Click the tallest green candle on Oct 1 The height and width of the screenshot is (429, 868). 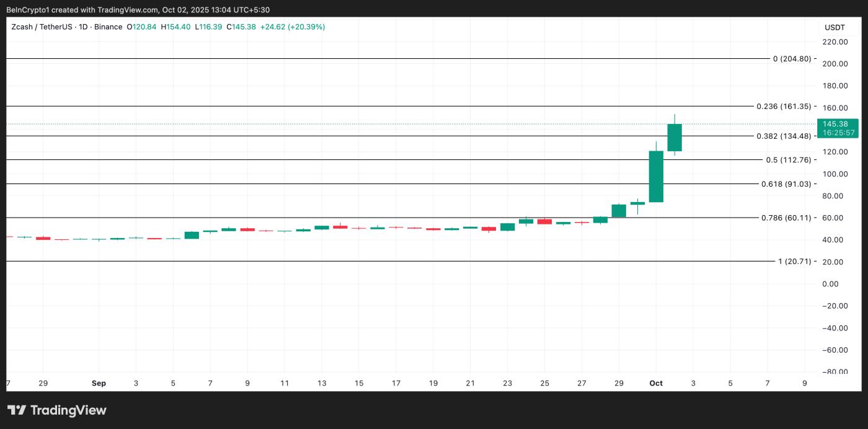point(656,176)
